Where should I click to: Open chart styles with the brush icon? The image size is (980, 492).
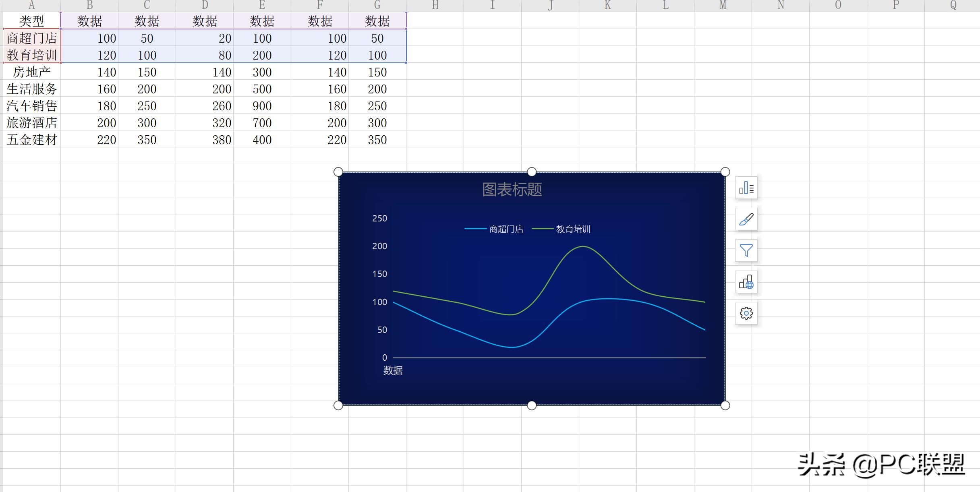tap(746, 219)
